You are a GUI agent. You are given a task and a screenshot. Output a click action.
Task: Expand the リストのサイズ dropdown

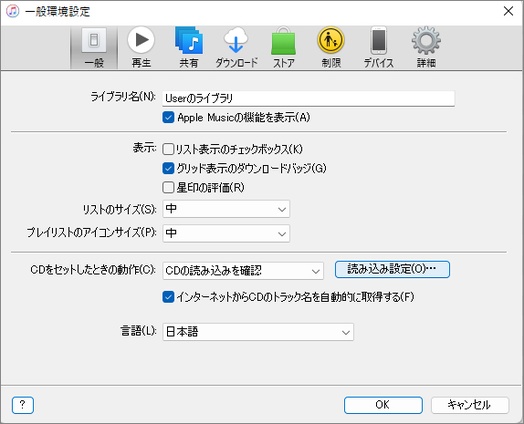coord(226,209)
